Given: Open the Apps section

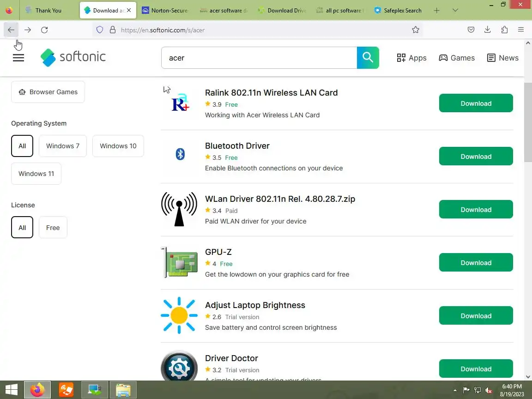Looking at the screenshot, I should (411, 58).
